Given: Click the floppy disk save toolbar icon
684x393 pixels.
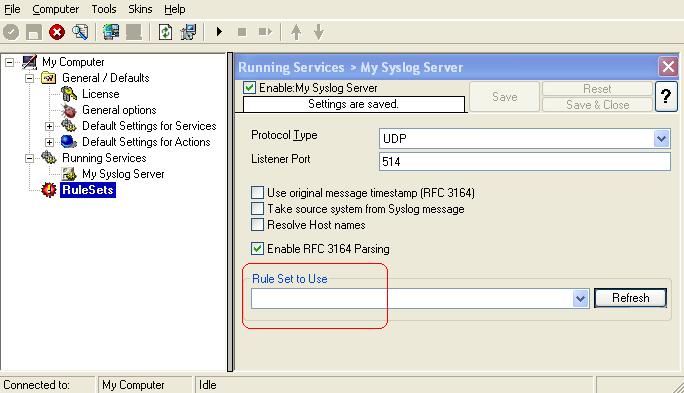Looking at the screenshot, I should [x=34, y=32].
